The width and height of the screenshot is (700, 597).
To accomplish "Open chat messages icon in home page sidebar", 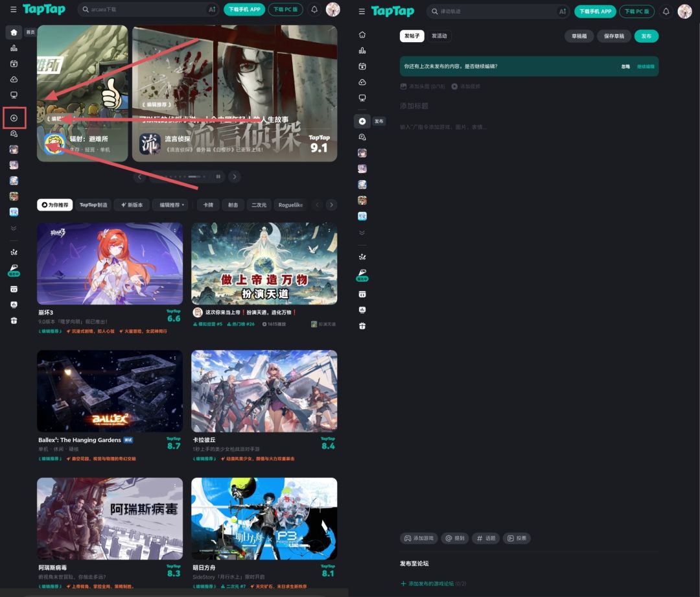I will [x=14, y=134].
